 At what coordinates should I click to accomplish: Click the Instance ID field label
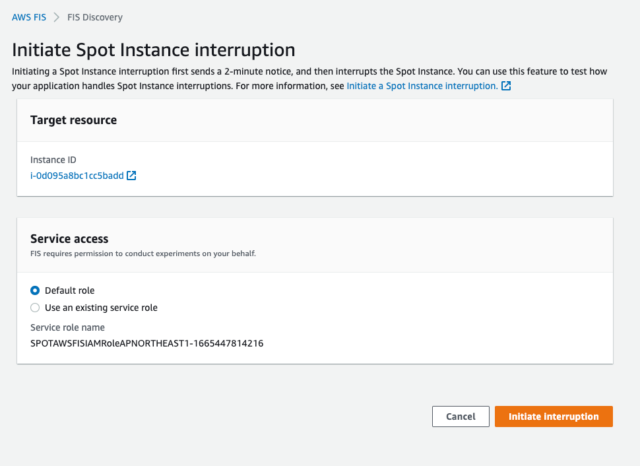[x=53, y=160]
